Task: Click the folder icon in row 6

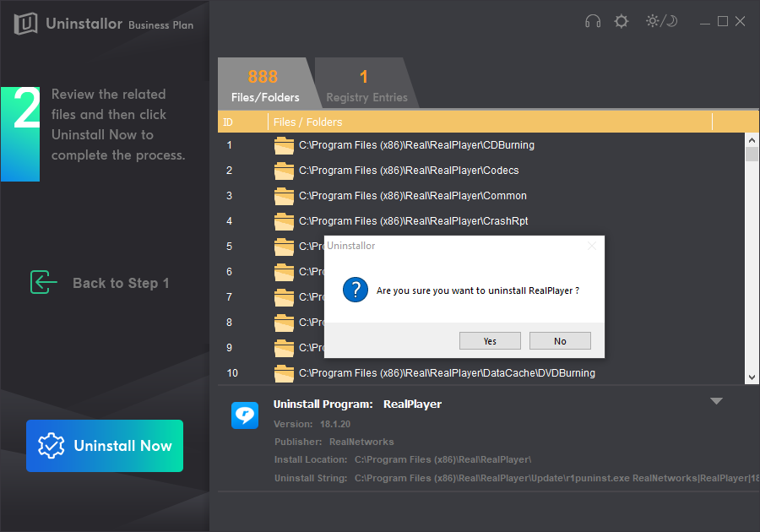Action: [284, 272]
